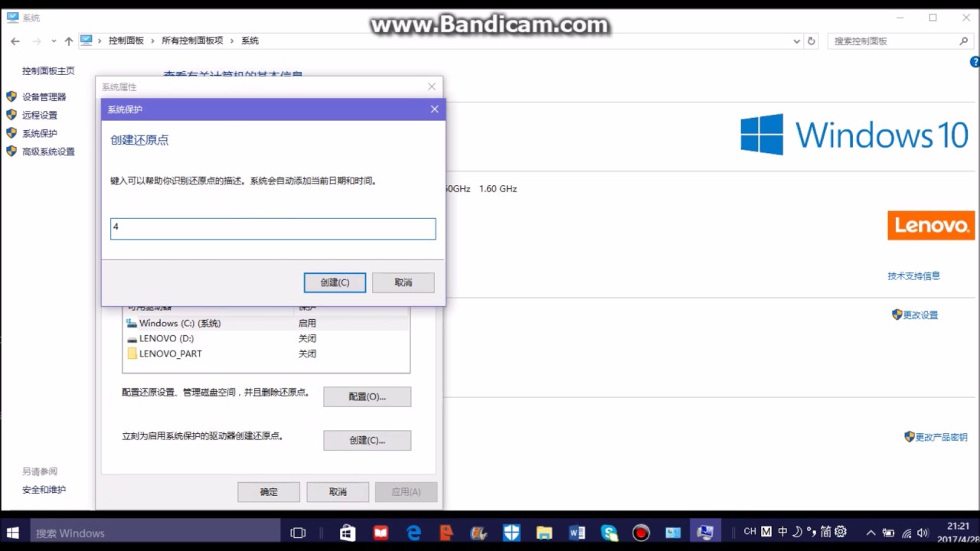Click the IME 中 Chinese mode indicator

782,532
